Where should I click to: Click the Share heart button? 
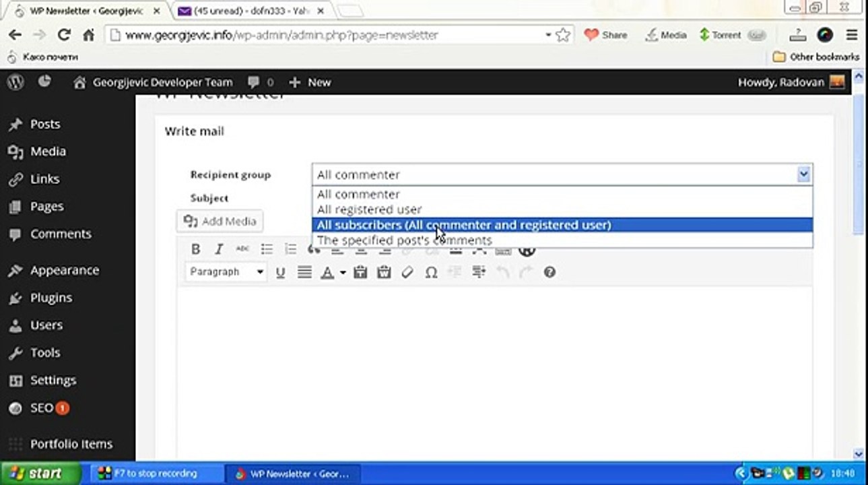tap(605, 35)
